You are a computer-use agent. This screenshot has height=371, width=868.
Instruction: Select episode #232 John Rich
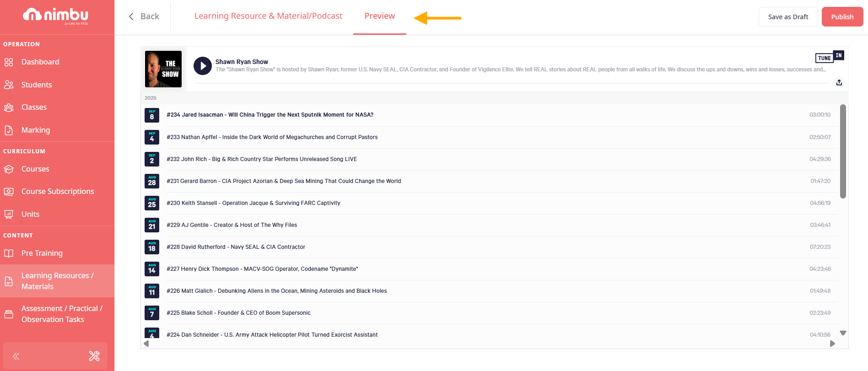[x=262, y=159]
